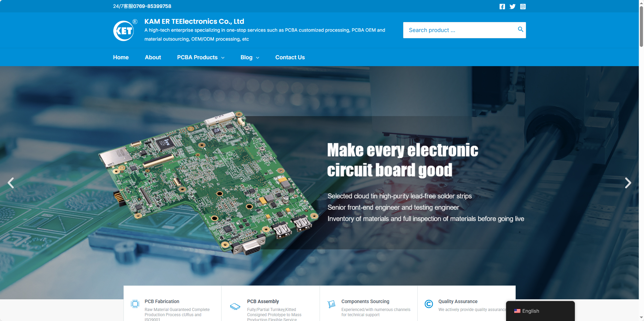Click the KAM ER TEElectronics title link
The height and width of the screenshot is (321, 644).
(x=194, y=21)
